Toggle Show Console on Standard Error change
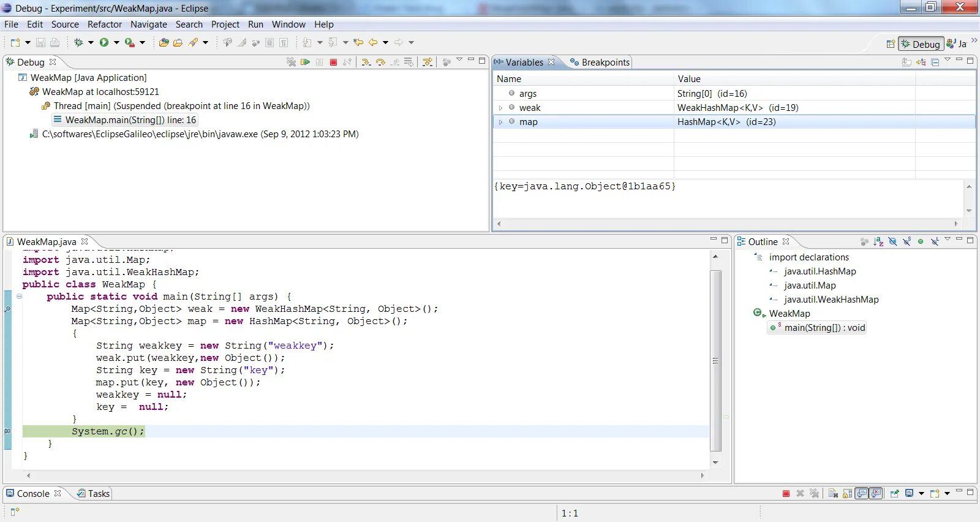Screen dimensions: 980x522 pyautogui.click(x=876, y=493)
